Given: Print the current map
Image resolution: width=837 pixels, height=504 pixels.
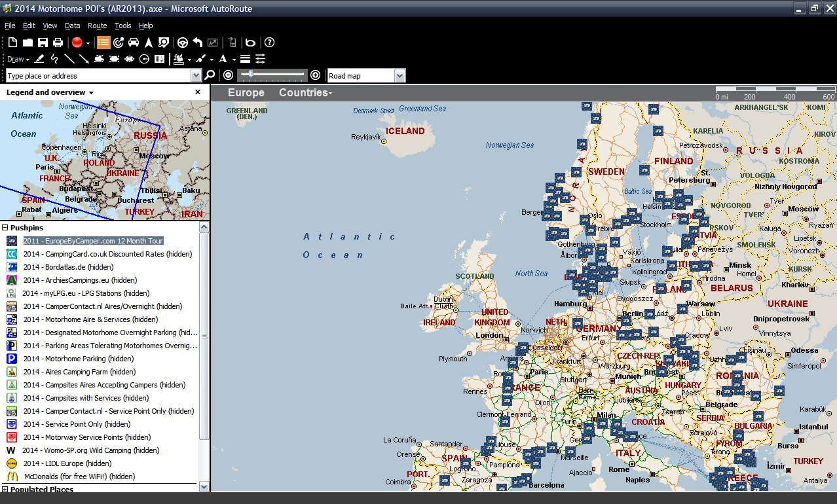Looking at the screenshot, I should [58, 43].
